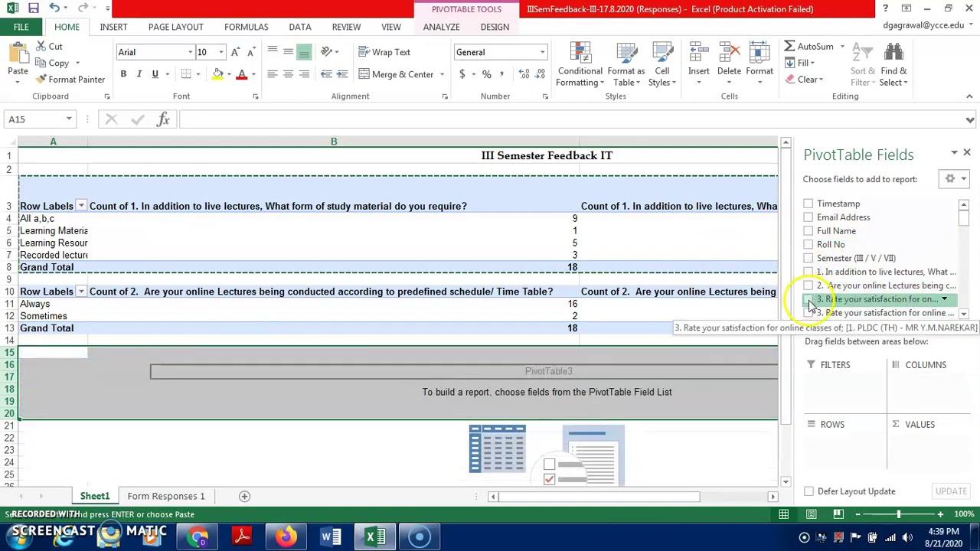Add a new sheet with plus icon

pyautogui.click(x=245, y=496)
